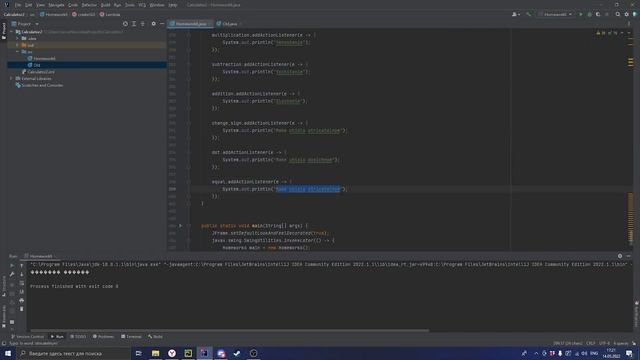Open Yandex browser from the taskbar
640x360 pixels.
[x=172, y=353]
